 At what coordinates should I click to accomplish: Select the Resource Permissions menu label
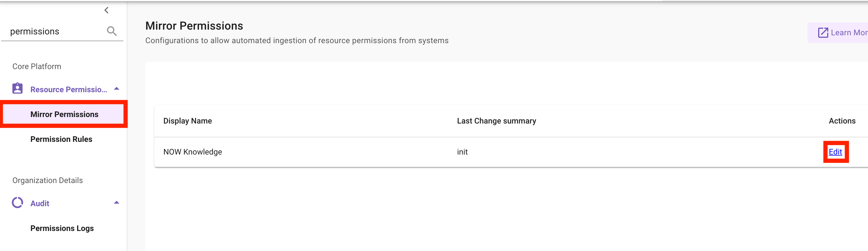(69, 89)
